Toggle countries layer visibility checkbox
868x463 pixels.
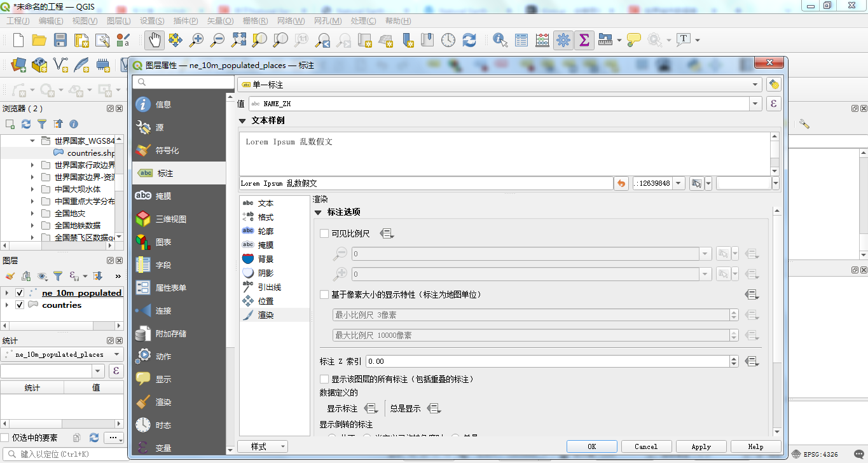coord(20,305)
